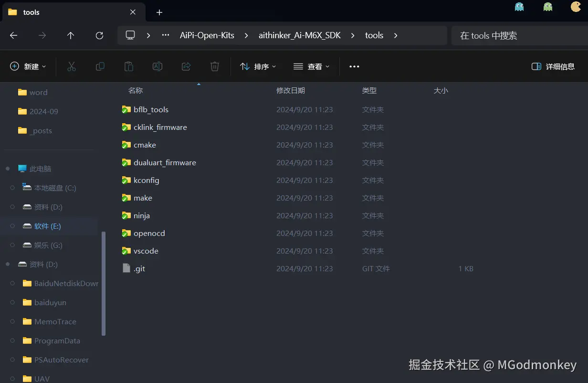The width and height of the screenshot is (588, 383).
Task: Select the ninja folder icon
Action: click(x=126, y=216)
